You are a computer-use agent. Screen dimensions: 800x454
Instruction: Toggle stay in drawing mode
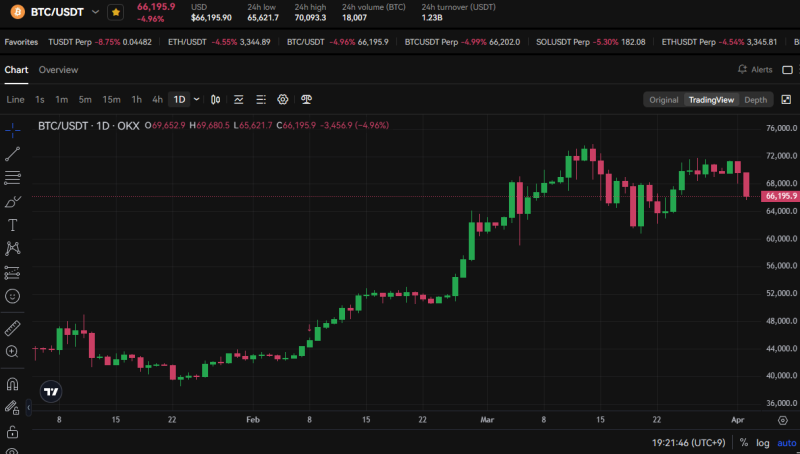tap(13, 407)
